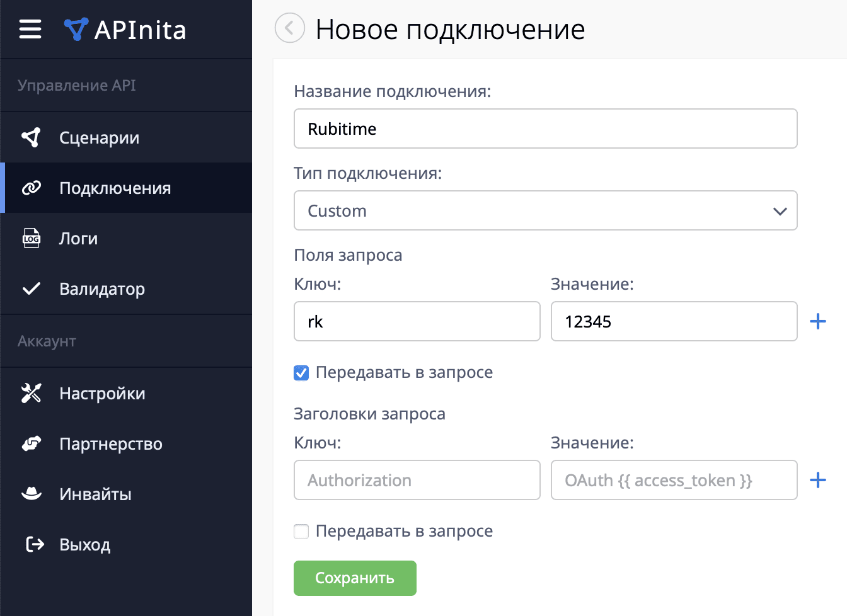Click the Настройки tools icon
This screenshot has width=847, height=616.
pyautogui.click(x=31, y=393)
